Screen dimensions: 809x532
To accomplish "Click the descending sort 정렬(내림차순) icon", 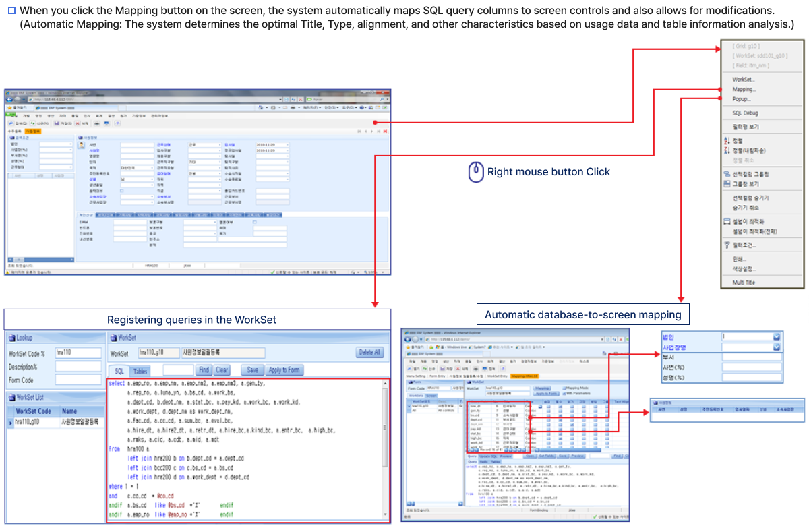I will [726, 150].
